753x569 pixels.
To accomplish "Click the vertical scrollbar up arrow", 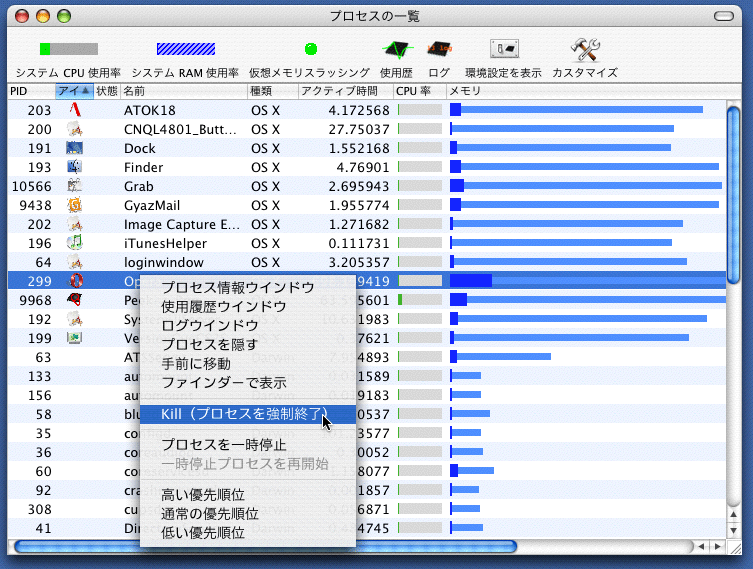I will tap(733, 514).
